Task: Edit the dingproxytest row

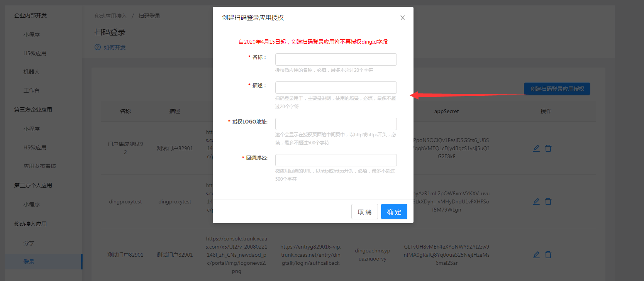Action: pos(536,201)
